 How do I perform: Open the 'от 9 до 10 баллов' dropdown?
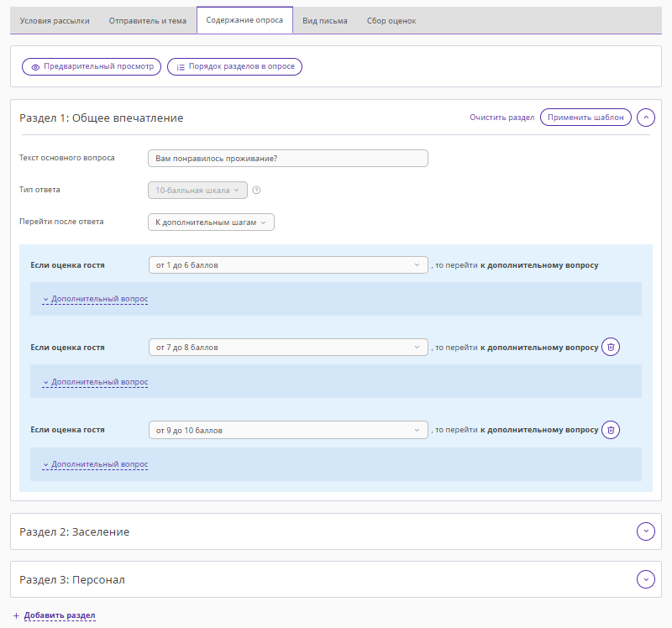[x=287, y=431]
